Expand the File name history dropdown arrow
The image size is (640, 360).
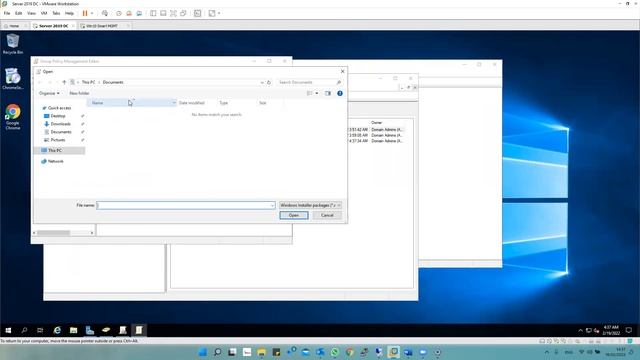coord(272,205)
